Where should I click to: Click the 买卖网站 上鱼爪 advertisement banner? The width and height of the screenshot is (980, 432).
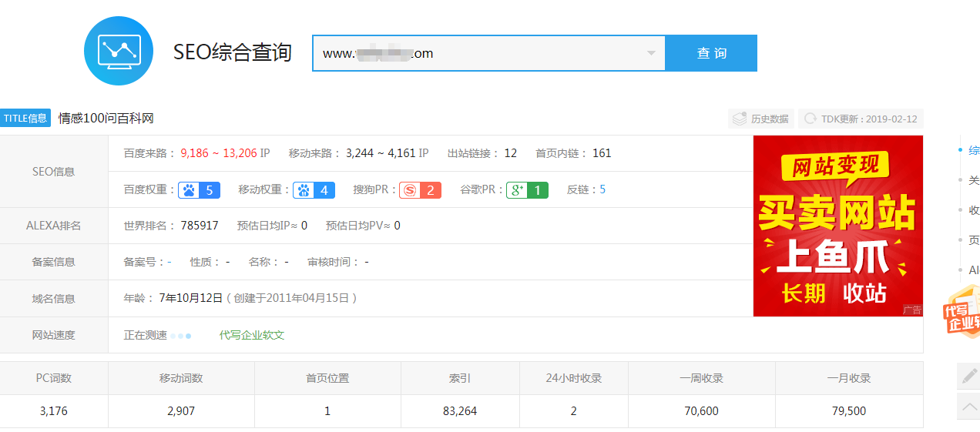click(837, 226)
